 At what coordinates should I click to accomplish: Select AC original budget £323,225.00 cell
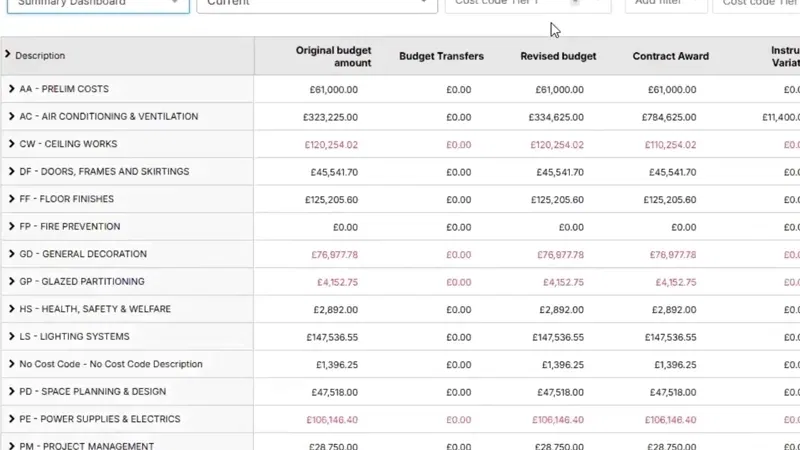330,117
